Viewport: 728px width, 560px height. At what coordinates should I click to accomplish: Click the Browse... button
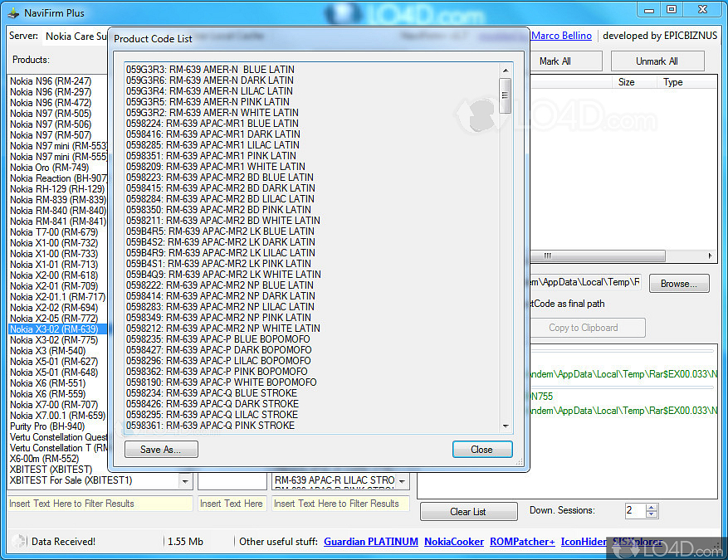(679, 284)
